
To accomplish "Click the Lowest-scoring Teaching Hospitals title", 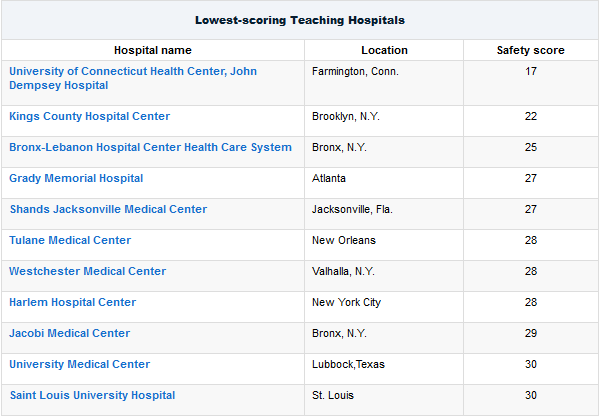I will [300, 20].
